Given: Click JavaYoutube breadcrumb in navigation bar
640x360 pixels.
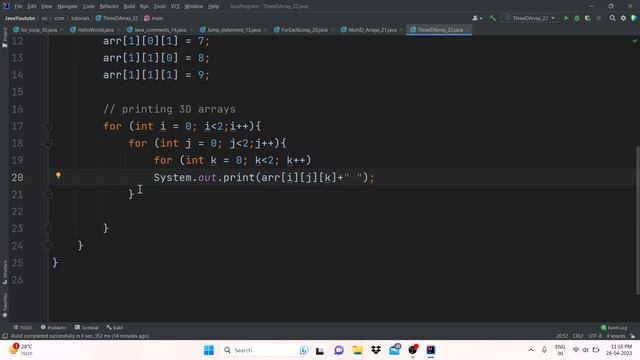Looking at the screenshot, I should pyautogui.click(x=20, y=18).
